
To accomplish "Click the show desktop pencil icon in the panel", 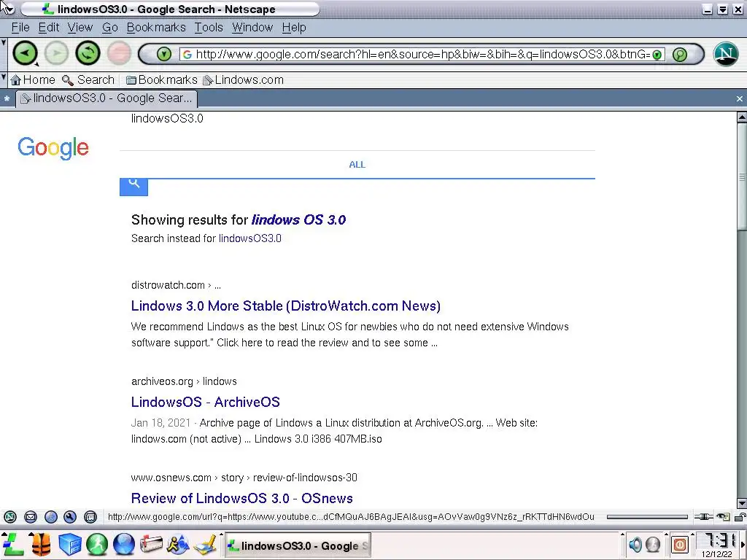I will coord(206,545).
